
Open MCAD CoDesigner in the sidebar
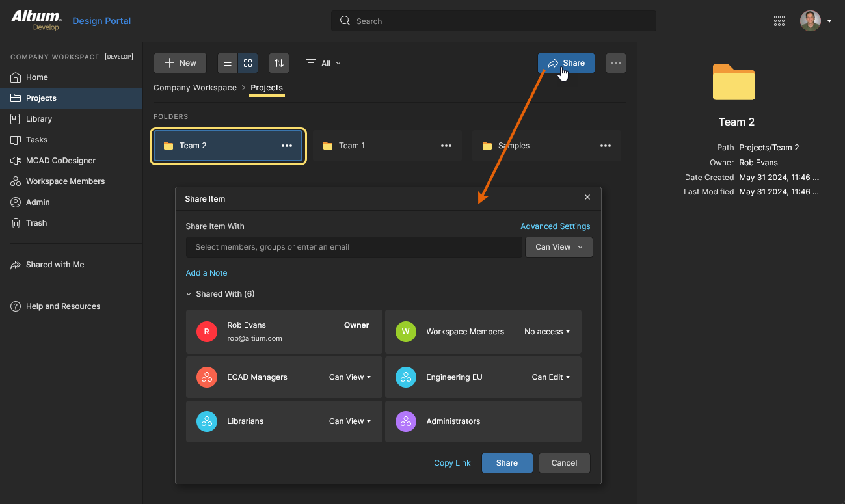[71, 161]
